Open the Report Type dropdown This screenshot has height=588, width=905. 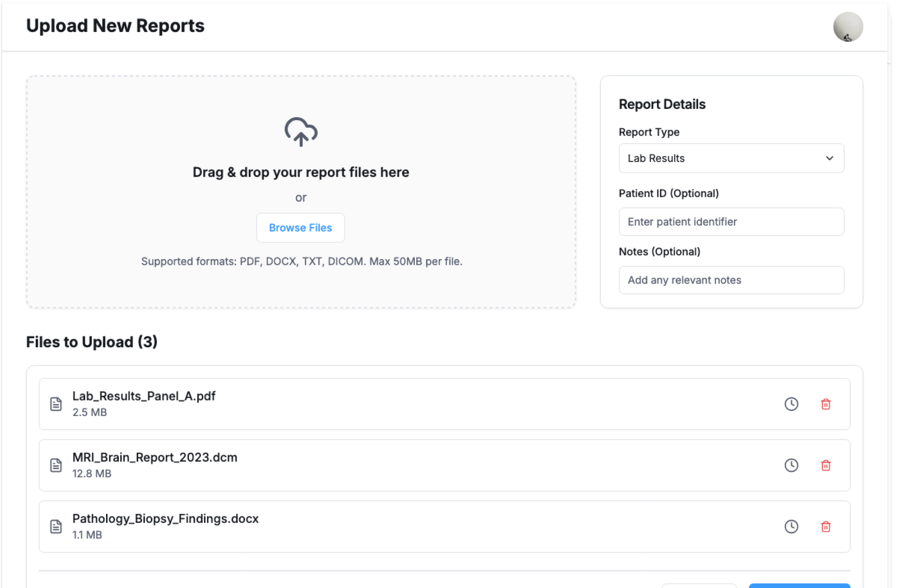coord(731,158)
